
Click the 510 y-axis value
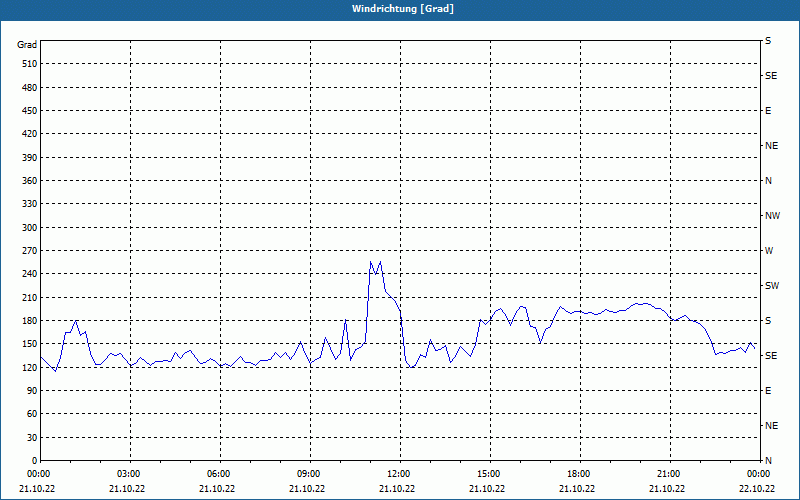coord(30,64)
